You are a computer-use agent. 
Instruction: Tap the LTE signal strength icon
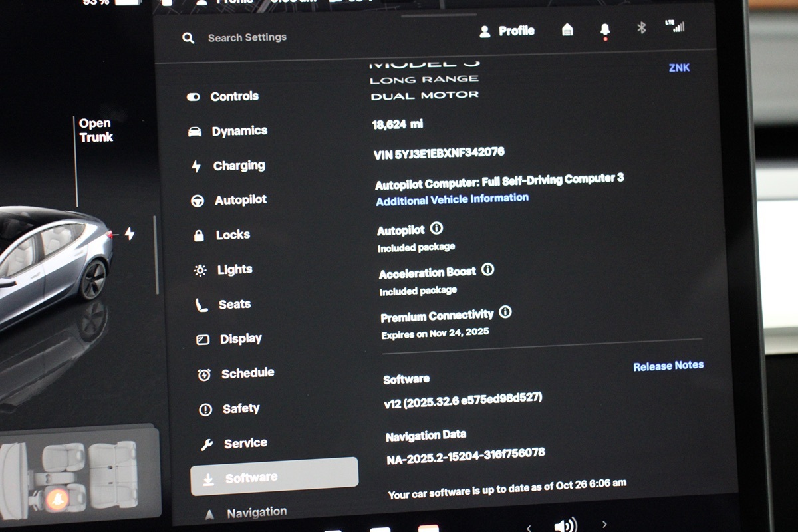click(x=675, y=27)
